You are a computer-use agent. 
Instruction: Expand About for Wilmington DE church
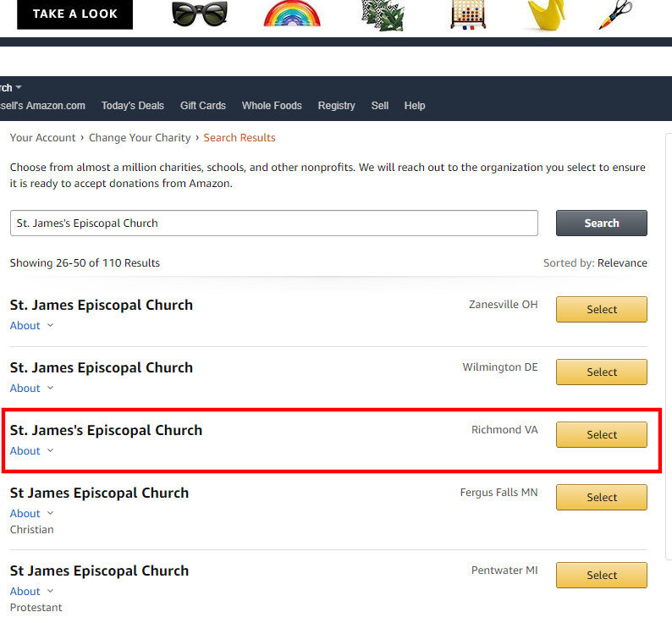(31, 388)
